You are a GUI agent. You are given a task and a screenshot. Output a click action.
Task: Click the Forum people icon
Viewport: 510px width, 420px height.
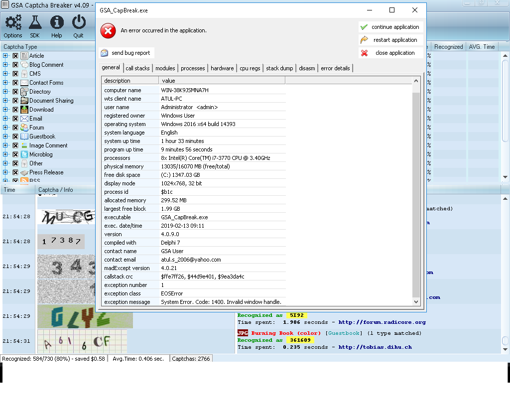point(24,128)
